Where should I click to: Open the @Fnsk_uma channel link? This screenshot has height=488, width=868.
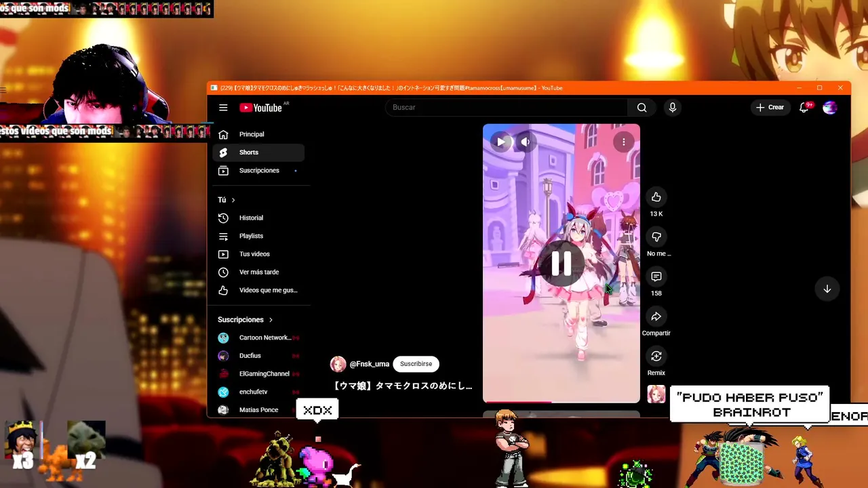tap(370, 364)
